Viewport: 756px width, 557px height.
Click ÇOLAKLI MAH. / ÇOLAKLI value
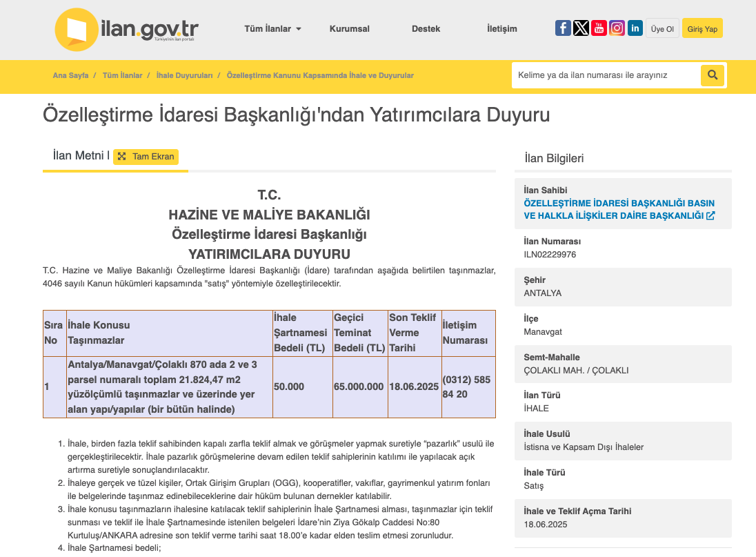point(576,371)
